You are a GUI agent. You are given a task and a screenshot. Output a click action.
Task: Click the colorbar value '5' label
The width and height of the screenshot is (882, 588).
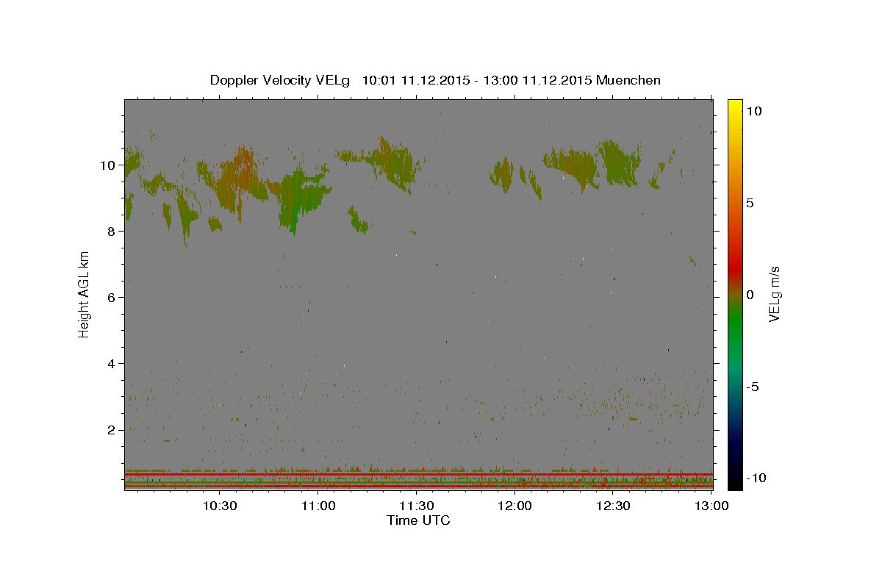pyautogui.click(x=750, y=203)
